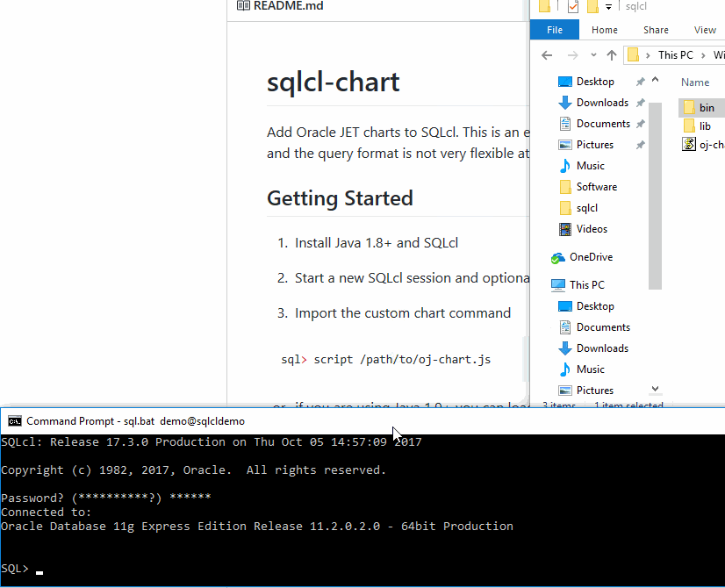The image size is (725, 588).
Task: Click the Getting Started heading
Action: coord(340,198)
